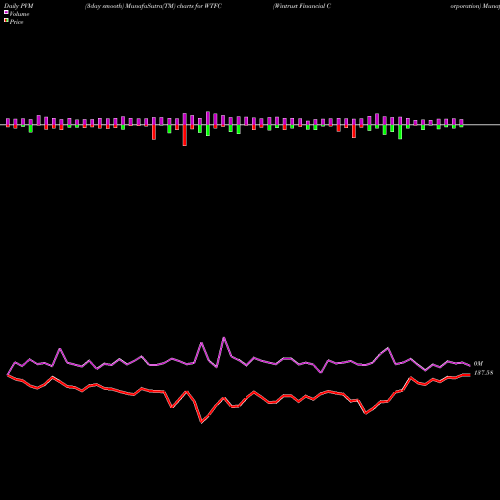
Task: Click the '(3day smooth) MunafaSutra(TM) charts for WTFC' heading
Action: click(x=153, y=6)
